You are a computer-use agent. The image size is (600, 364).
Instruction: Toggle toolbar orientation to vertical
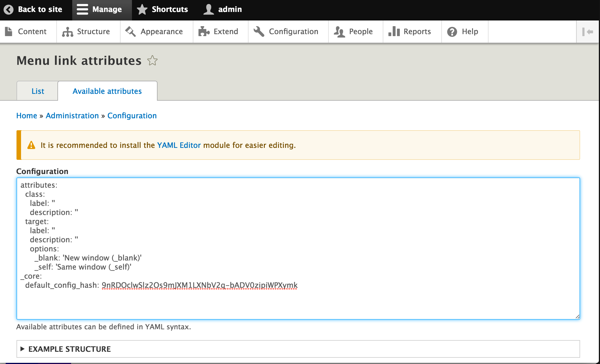tap(587, 32)
